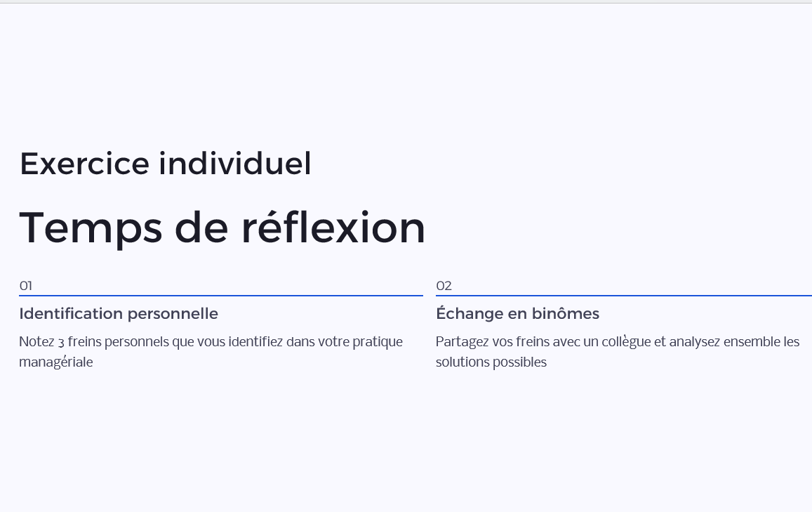
Task: Click the digit "3" in "Notez 3 freins"
Action: point(61,343)
